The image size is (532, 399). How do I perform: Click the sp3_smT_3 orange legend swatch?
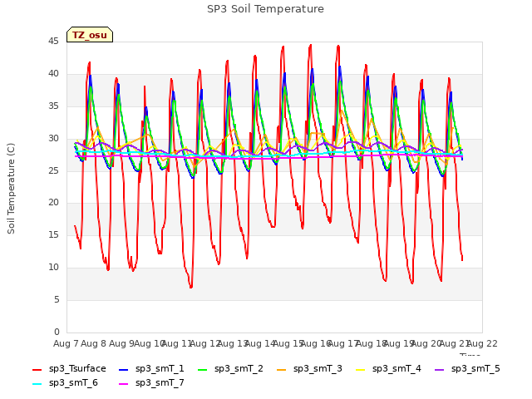coord(281,369)
